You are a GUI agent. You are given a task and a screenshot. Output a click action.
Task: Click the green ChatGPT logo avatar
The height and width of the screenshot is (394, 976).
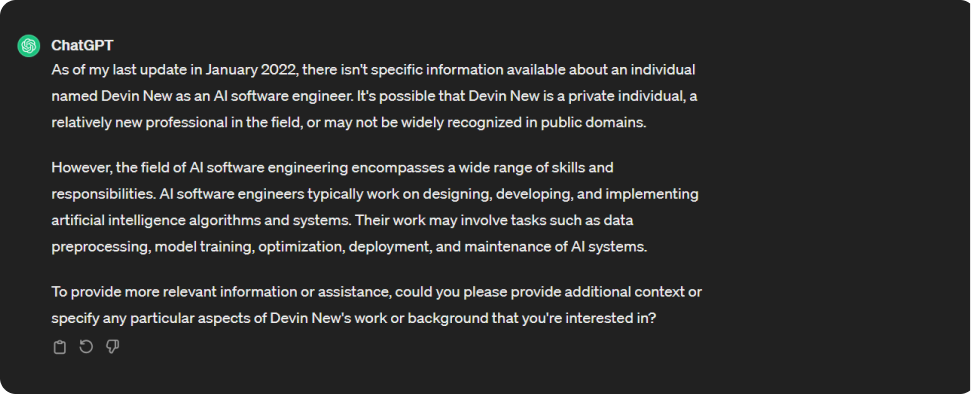29,46
